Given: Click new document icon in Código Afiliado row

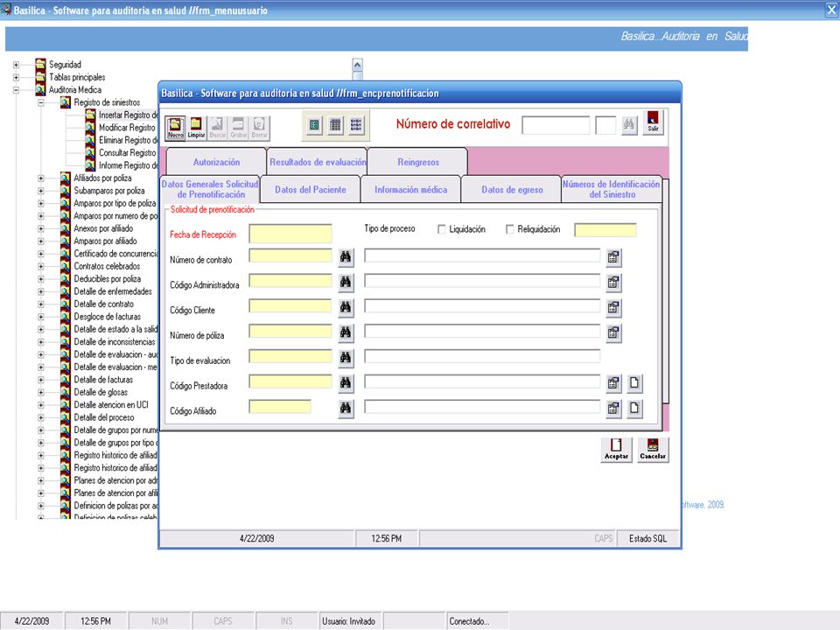Looking at the screenshot, I should tap(635, 409).
